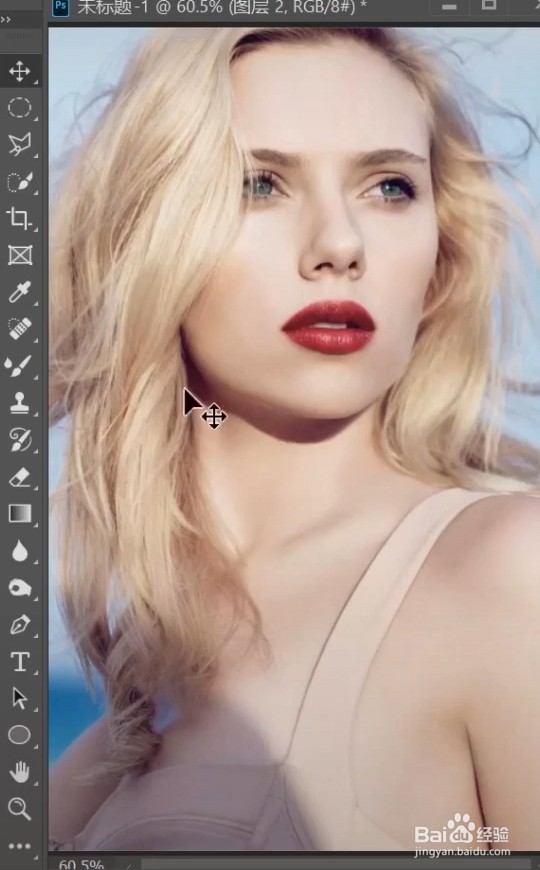Viewport: 540px width, 870px height.
Task: Select the Gradient tool
Action: 19,514
